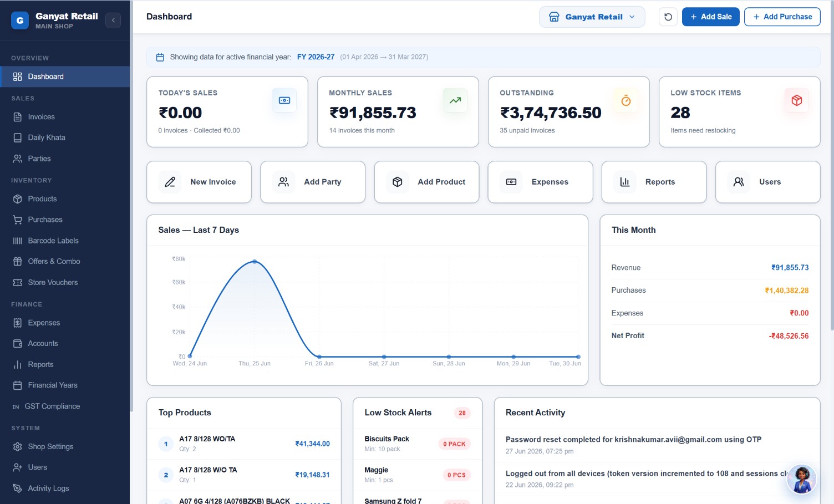Click the Monthly Sales trend arrow icon
This screenshot has width=834, height=504.
point(455,100)
